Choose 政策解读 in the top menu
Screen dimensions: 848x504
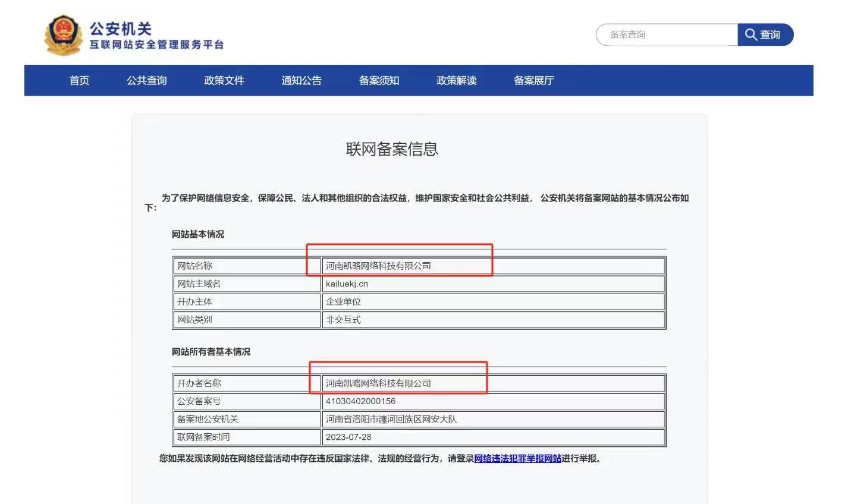pos(456,80)
